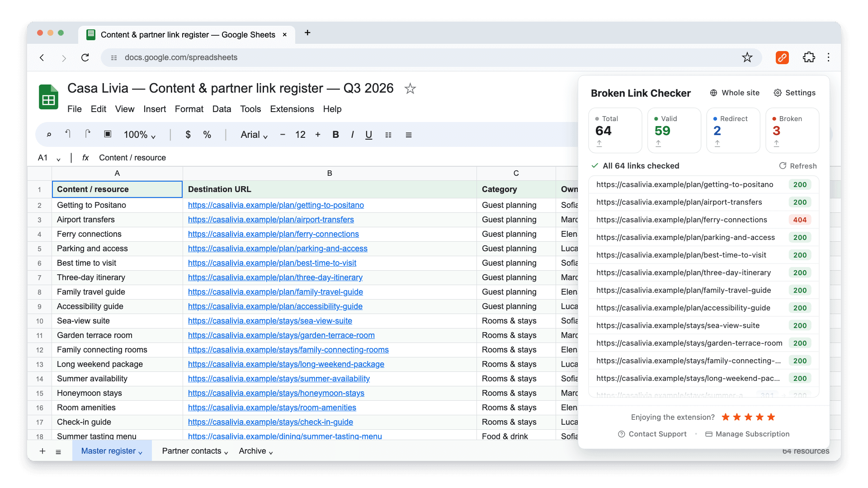
Task: Reload the page
Action: 85,57
